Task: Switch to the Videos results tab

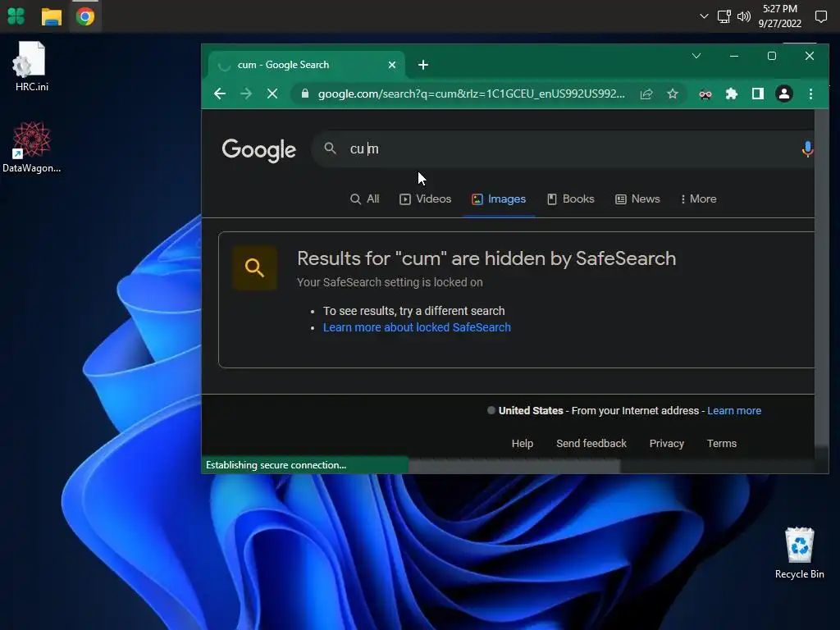Action: [x=426, y=199]
